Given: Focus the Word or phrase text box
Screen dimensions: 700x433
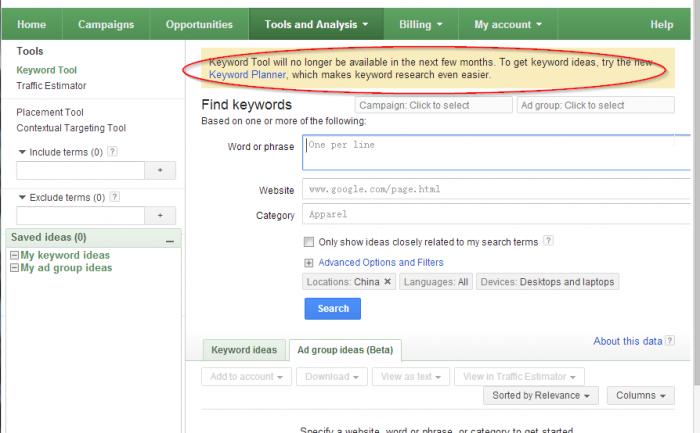Looking at the screenshot, I should click(x=496, y=153).
